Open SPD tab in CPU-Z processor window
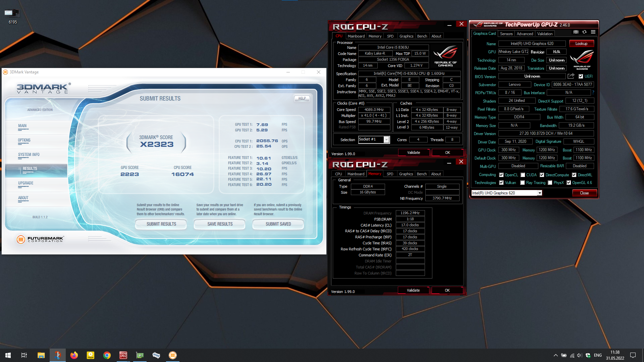This screenshot has width=644, height=362. [x=390, y=36]
